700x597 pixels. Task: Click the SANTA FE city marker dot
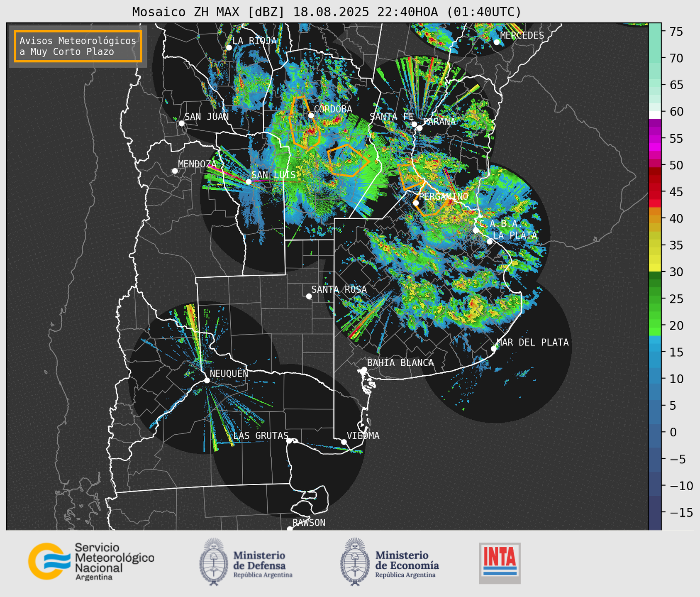click(414, 124)
